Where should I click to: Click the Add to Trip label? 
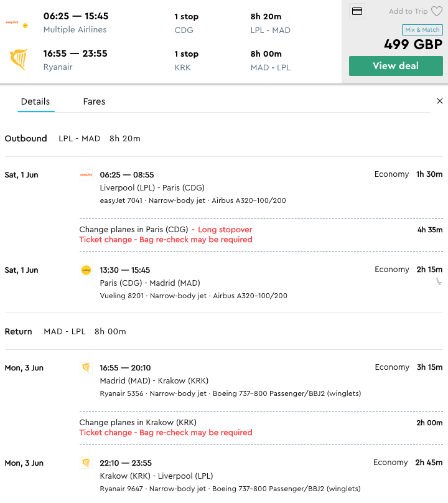point(408,11)
